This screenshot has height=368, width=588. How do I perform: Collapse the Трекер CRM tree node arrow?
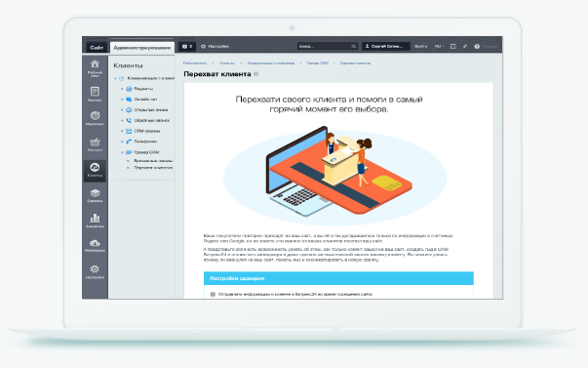pos(122,152)
